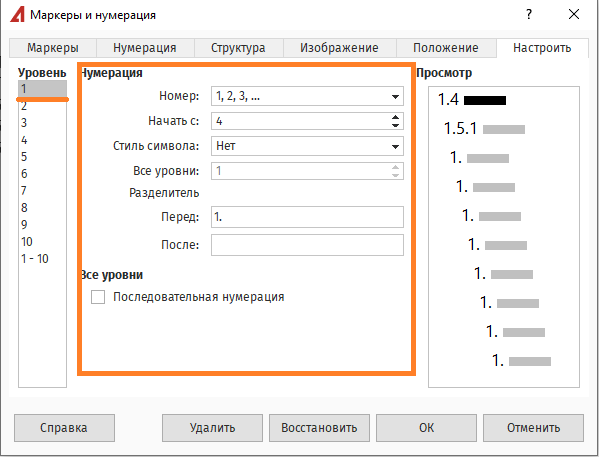Confirm with the 'OK' button
Viewport: 600px width, 457px height.
coord(426,427)
